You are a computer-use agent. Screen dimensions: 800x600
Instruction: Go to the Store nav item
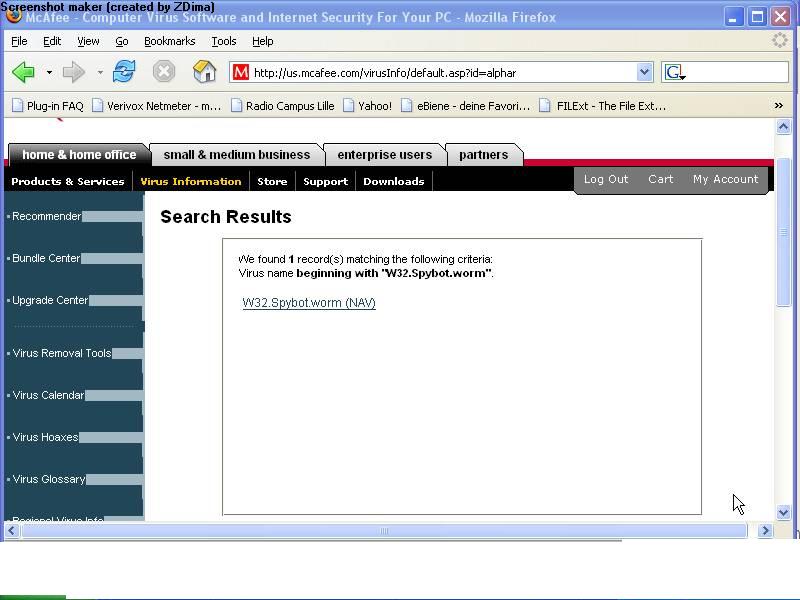[272, 181]
